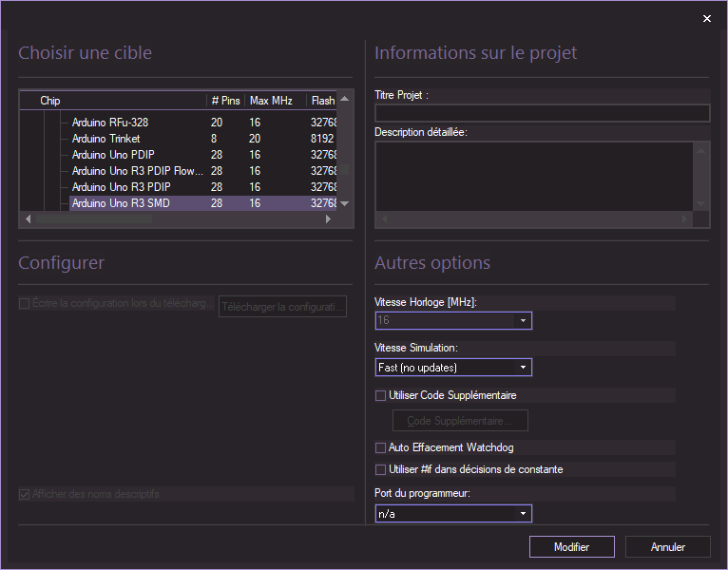The height and width of the screenshot is (570, 728).
Task: Focus the Description détaillée text area
Action: [x=534, y=177]
